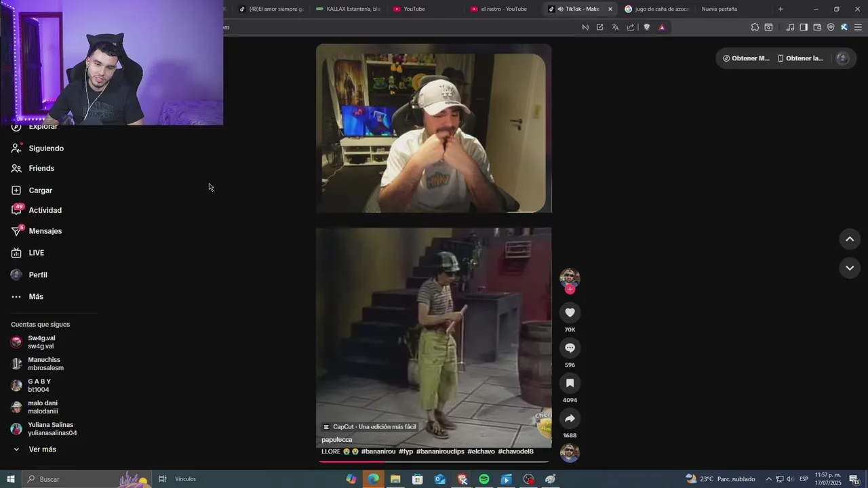Switch to 'el rastro - YouTube' tab
868x488 pixels.
(503, 9)
